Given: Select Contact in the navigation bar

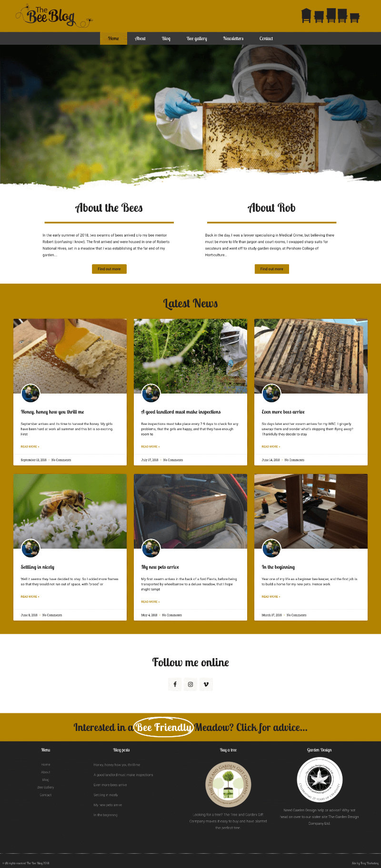Looking at the screenshot, I should [266, 39].
